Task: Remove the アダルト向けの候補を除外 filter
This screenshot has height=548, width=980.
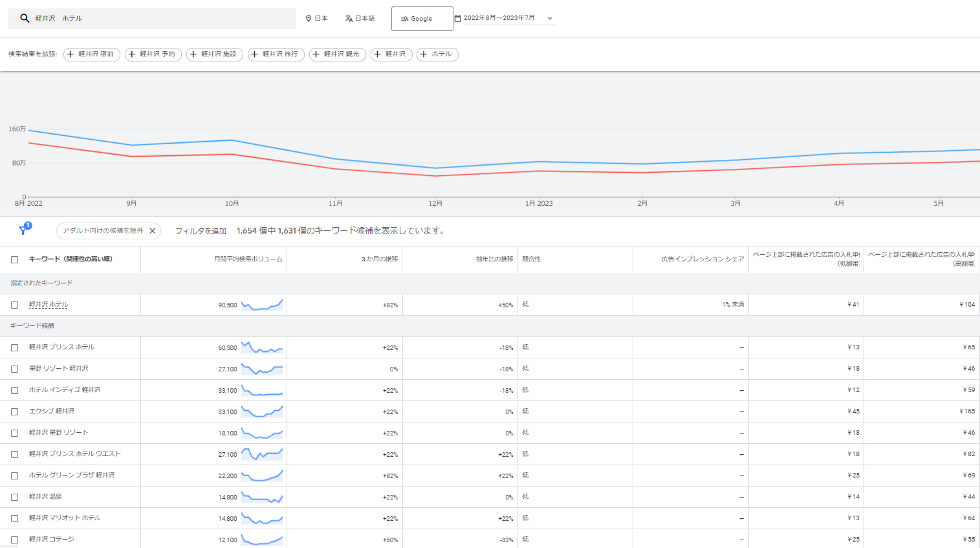Action: (x=153, y=231)
